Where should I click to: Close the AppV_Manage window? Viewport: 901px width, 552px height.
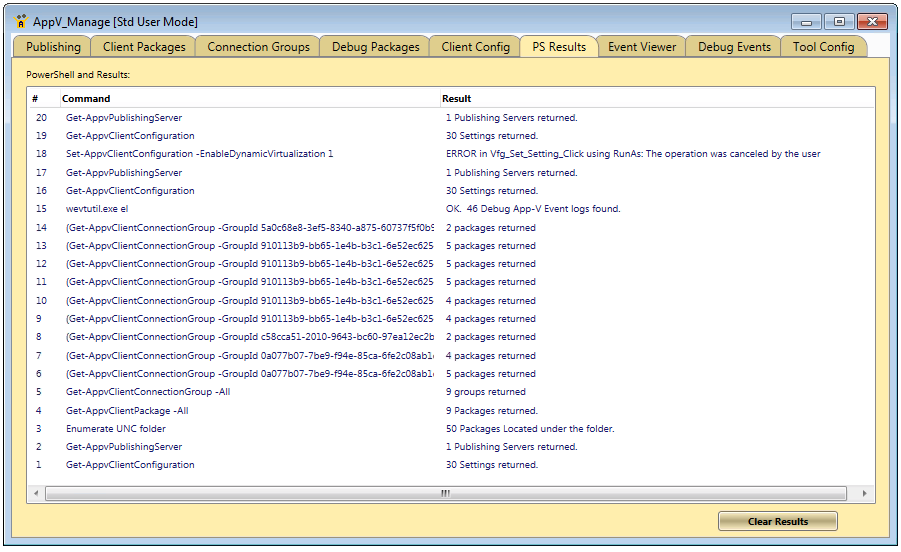(872, 22)
